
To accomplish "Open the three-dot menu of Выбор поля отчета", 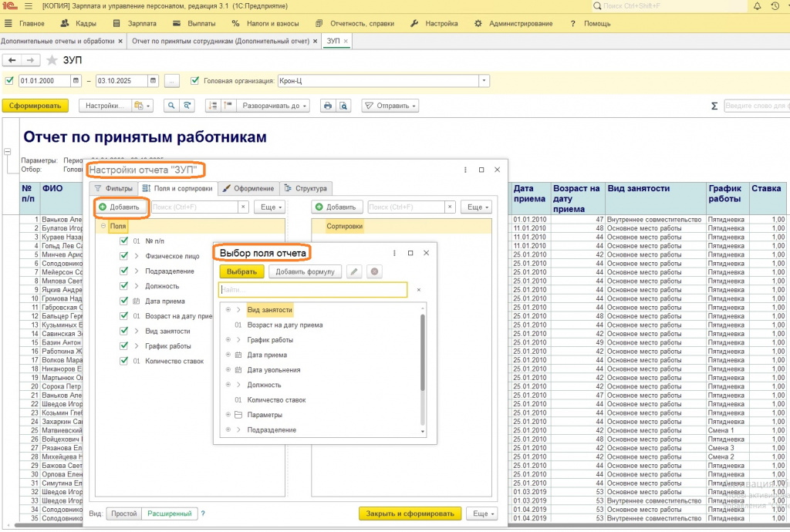I will (x=394, y=253).
